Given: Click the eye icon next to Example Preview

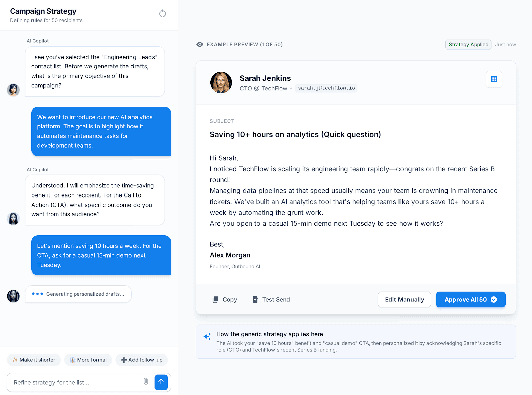Looking at the screenshot, I should [200, 44].
